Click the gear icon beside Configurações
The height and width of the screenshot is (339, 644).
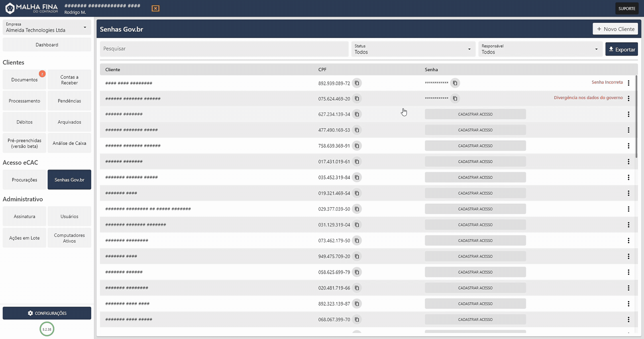click(31, 313)
